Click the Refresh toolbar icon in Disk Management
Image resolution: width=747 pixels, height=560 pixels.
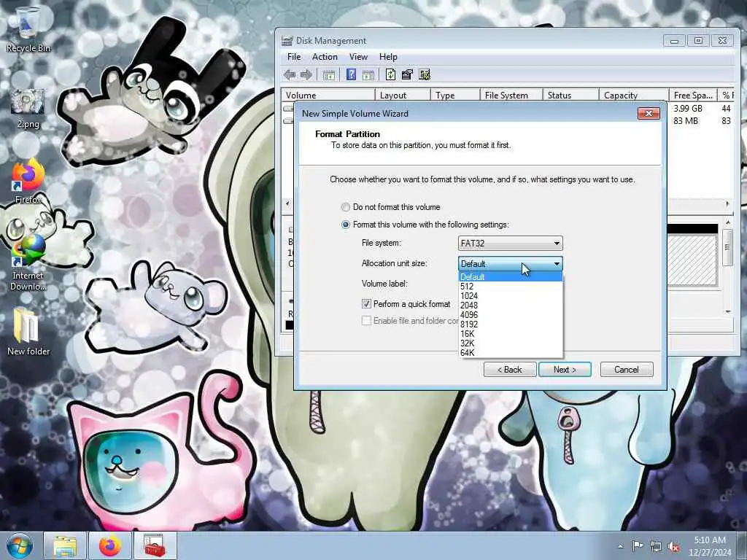[x=391, y=74]
